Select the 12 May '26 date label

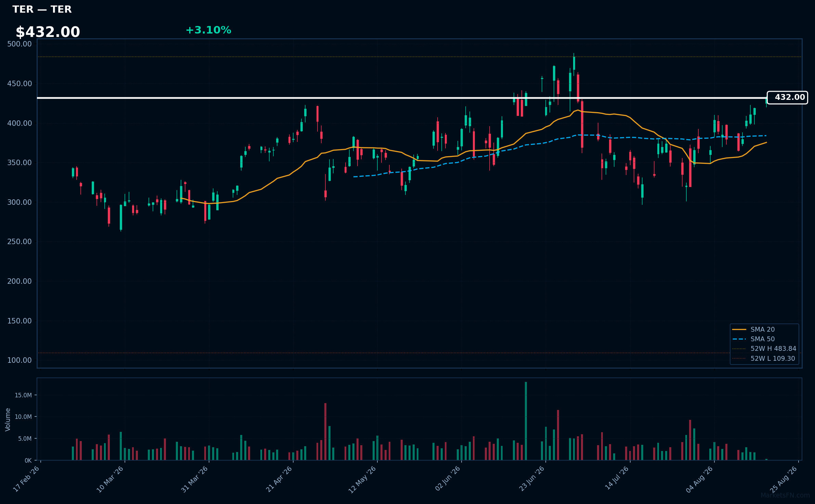(363, 479)
